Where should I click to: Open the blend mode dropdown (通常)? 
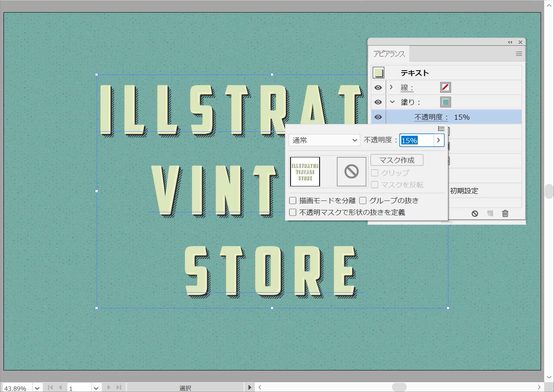pos(324,140)
